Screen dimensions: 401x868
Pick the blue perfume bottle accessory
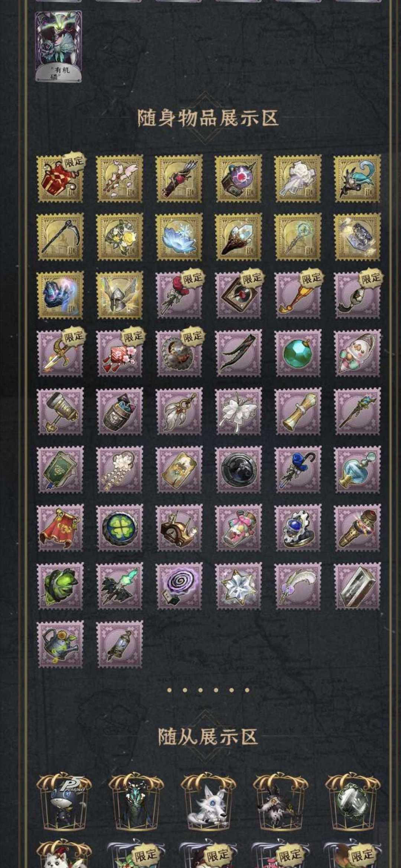point(357,470)
